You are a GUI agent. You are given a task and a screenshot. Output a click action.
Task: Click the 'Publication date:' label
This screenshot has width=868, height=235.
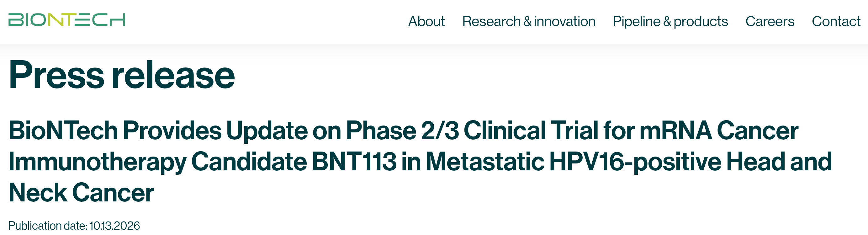point(48,226)
